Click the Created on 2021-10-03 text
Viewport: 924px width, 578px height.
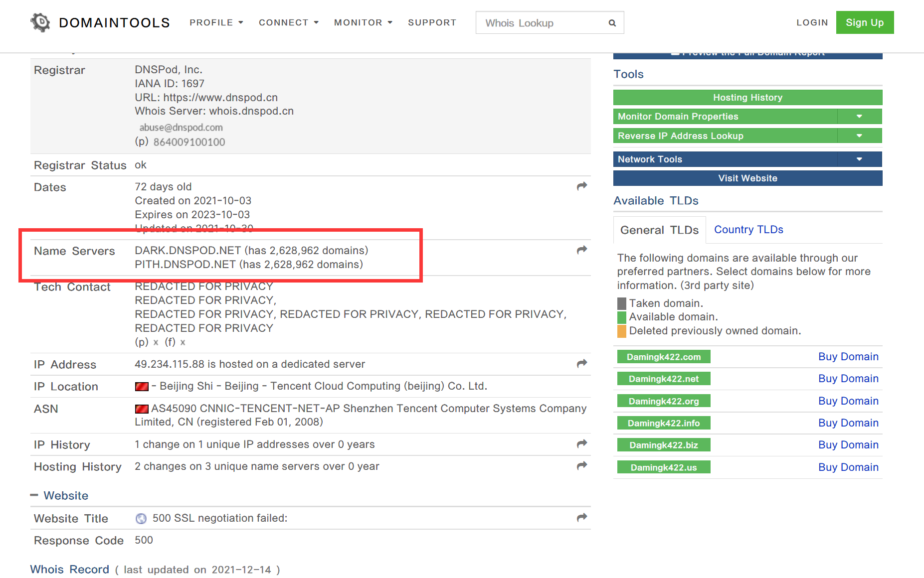pyautogui.click(x=193, y=200)
